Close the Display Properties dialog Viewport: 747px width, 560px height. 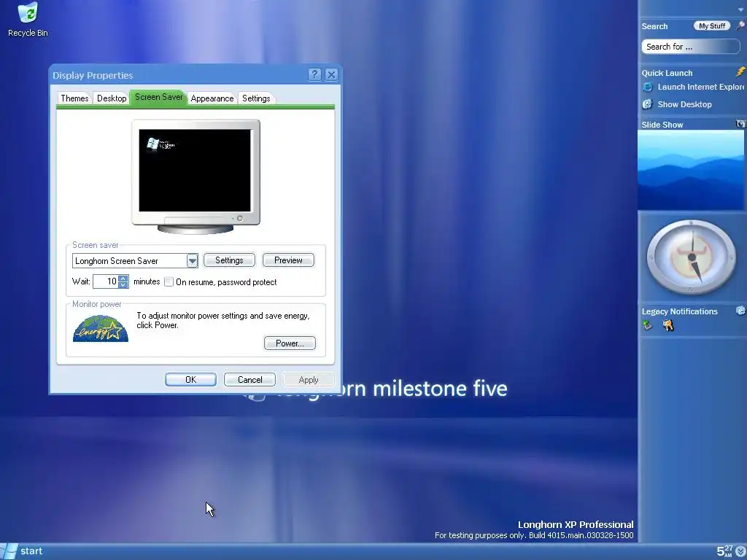pyautogui.click(x=332, y=74)
